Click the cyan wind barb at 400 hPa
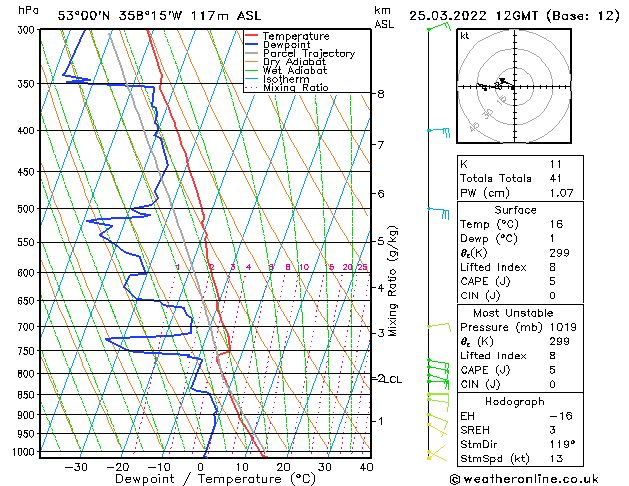629x486 pixels. [x=438, y=132]
